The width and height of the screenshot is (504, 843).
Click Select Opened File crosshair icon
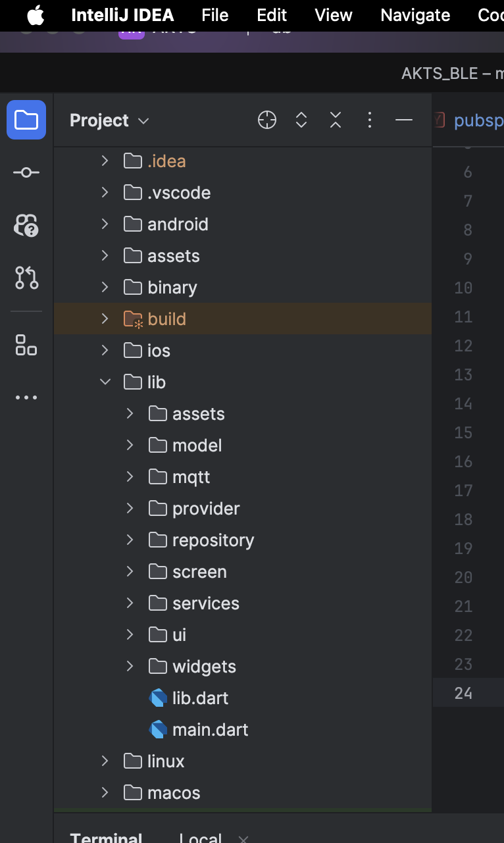pyautogui.click(x=267, y=120)
